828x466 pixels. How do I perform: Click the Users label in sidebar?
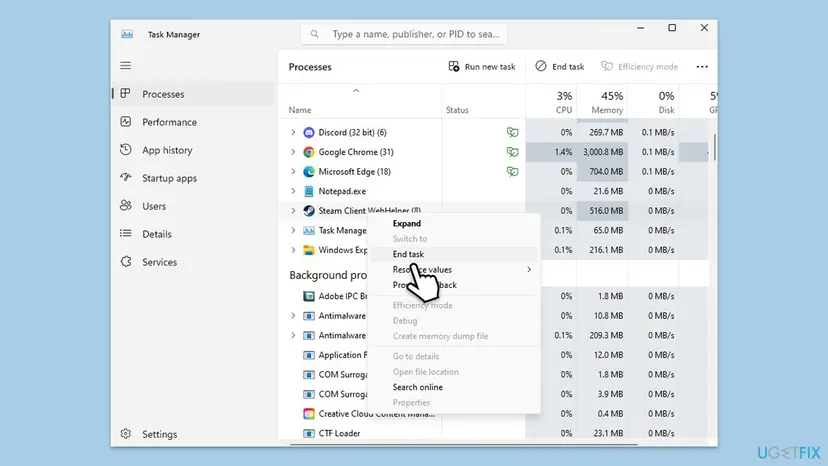(x=154, y=206)
